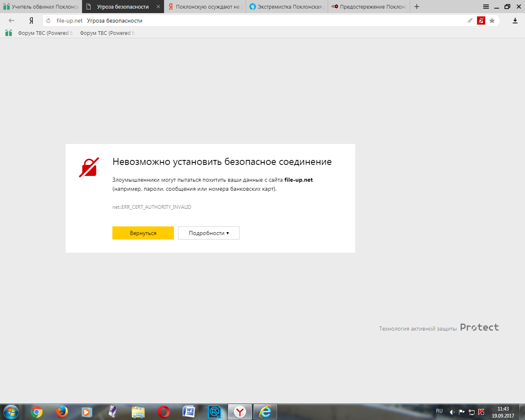
Task: Reload the page with the refresh icon
Action: (48, 21)
